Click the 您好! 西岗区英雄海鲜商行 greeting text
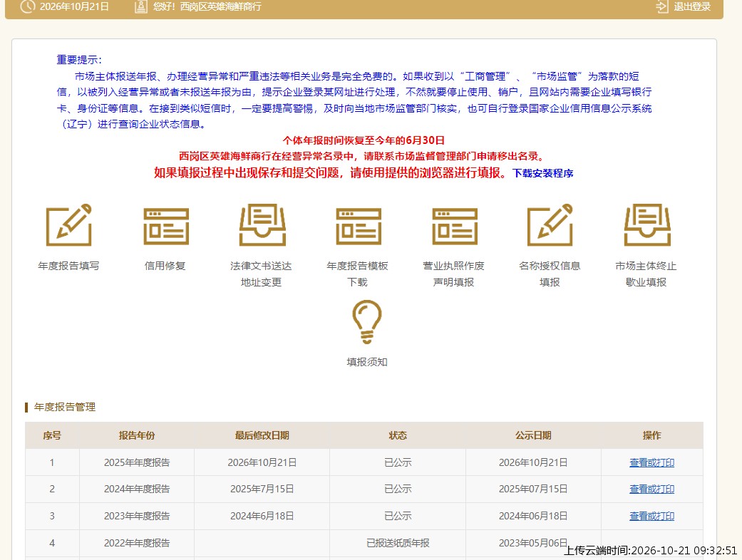Viewport: 742px width, 560px height. (207, 6)
